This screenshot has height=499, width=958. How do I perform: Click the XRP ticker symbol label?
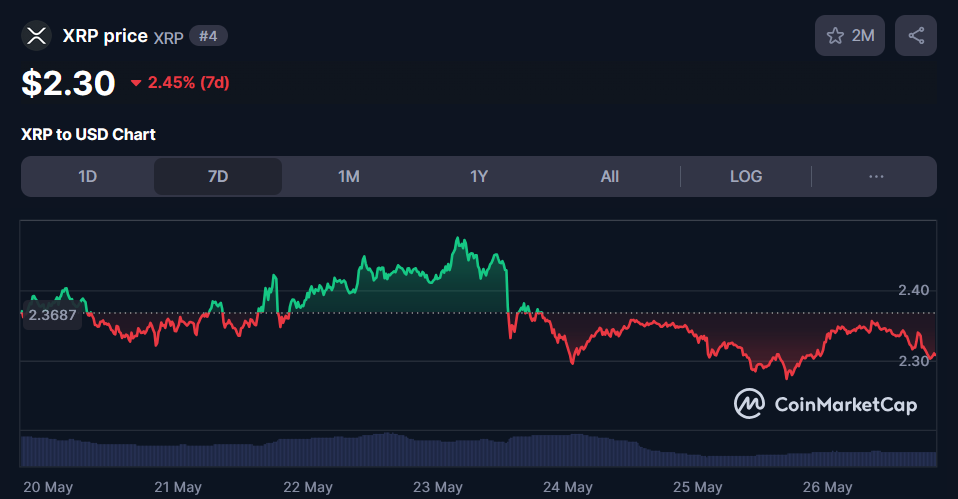(168, 38)
